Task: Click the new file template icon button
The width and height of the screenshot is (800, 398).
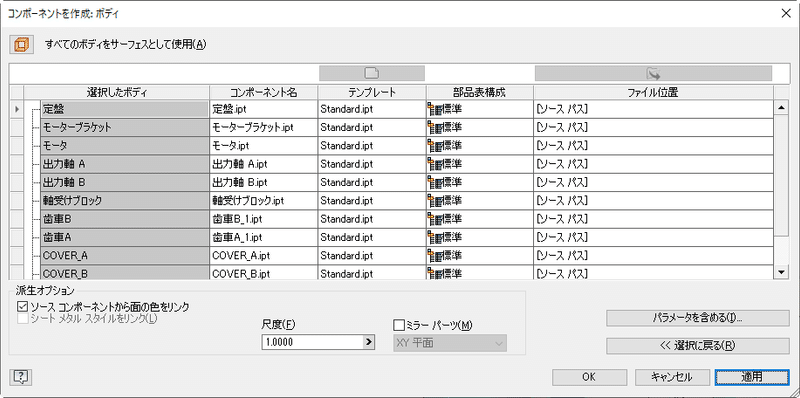Action: 372,73
